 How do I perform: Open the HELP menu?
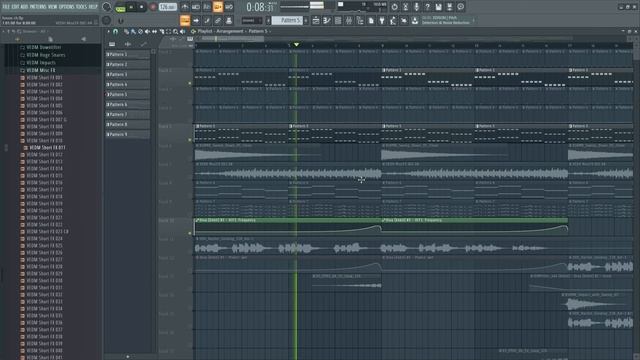point(93,7)
